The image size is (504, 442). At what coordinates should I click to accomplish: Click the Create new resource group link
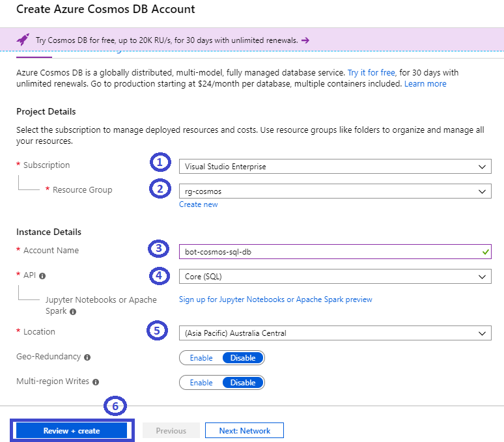199,204
